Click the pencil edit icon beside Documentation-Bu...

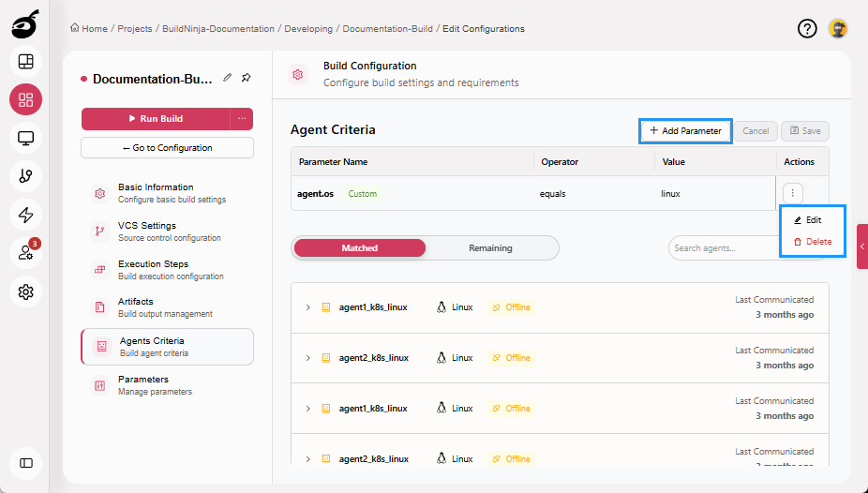coord(227,78)
